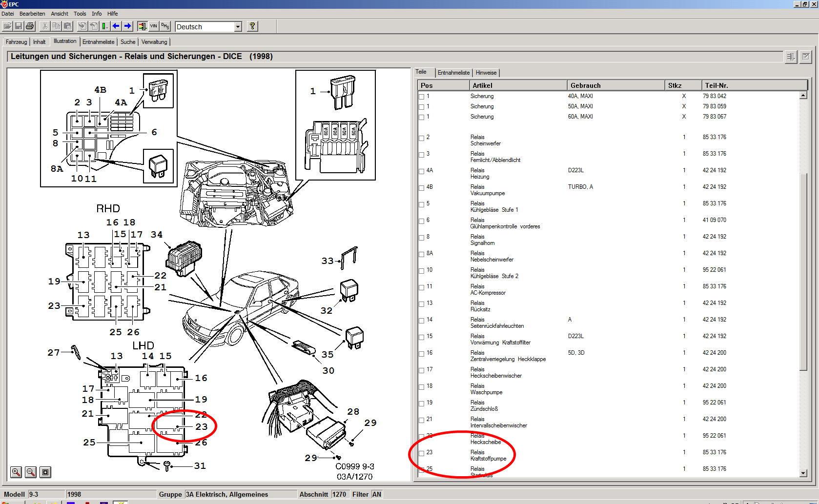Check position 18 Waschpumpe checkbox

422,387
